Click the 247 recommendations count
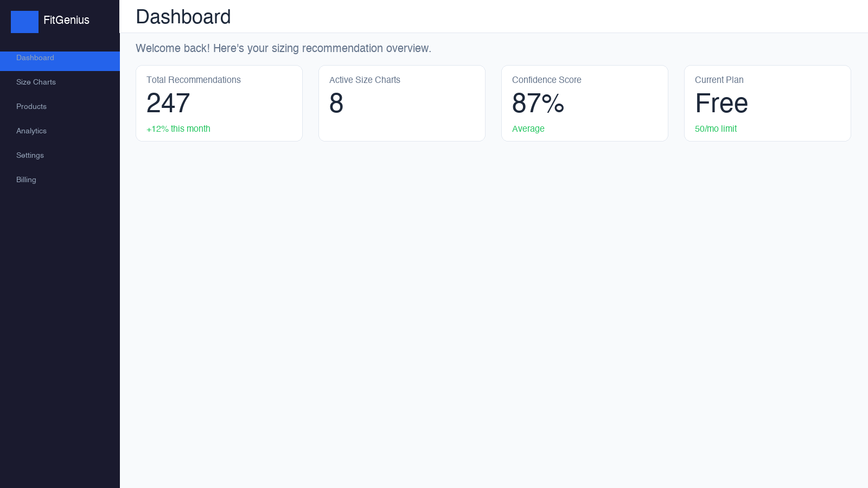 click(x=168, y=104)
